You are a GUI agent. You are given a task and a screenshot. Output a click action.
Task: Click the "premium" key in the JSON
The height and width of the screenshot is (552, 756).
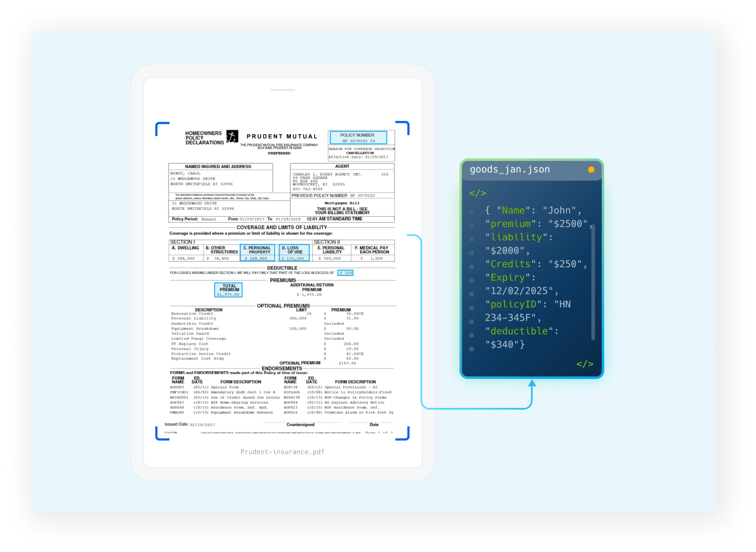(x=510, y=224)
